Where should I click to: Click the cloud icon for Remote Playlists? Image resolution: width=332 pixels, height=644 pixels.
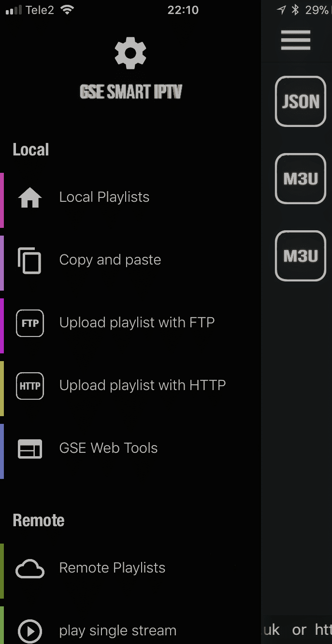[30, 569]
